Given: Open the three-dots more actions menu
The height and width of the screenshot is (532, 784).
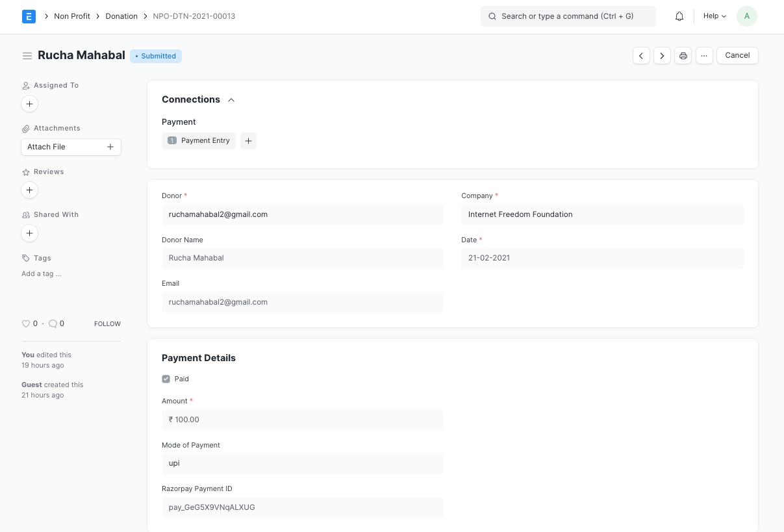Looking at the screenshot, I should point(704,56).
